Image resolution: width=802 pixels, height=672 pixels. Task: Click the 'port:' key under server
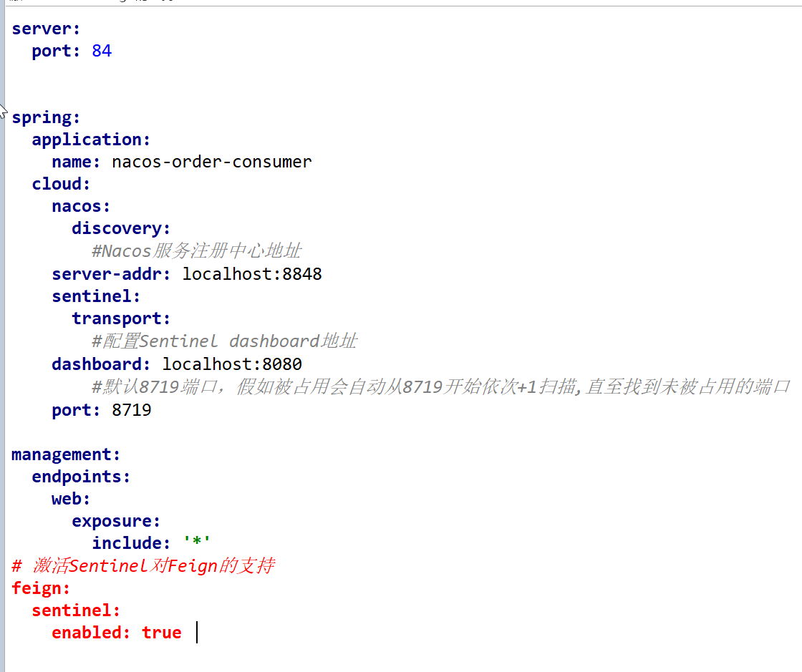pos(56,51)
